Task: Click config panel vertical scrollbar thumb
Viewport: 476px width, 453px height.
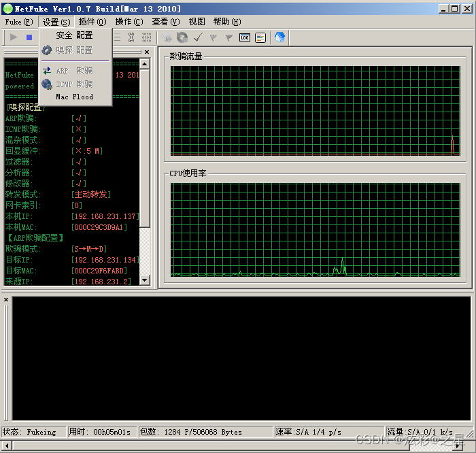Action: pyautogui.click(x=145, y=148)
